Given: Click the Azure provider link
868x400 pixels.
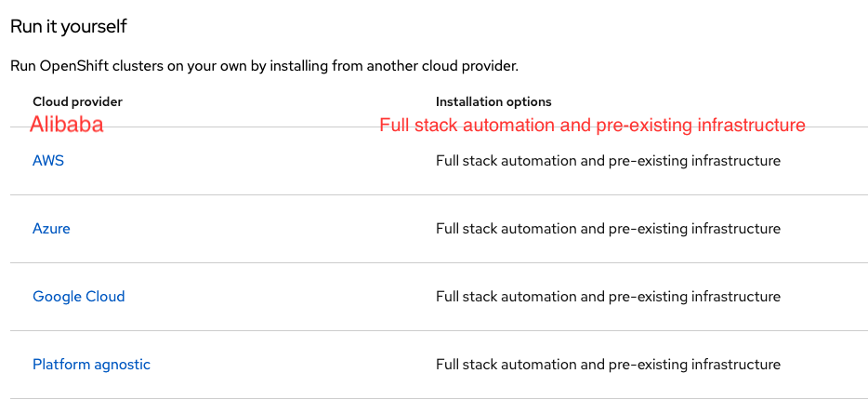Looking at the screenshot, I should pos(51,229).
